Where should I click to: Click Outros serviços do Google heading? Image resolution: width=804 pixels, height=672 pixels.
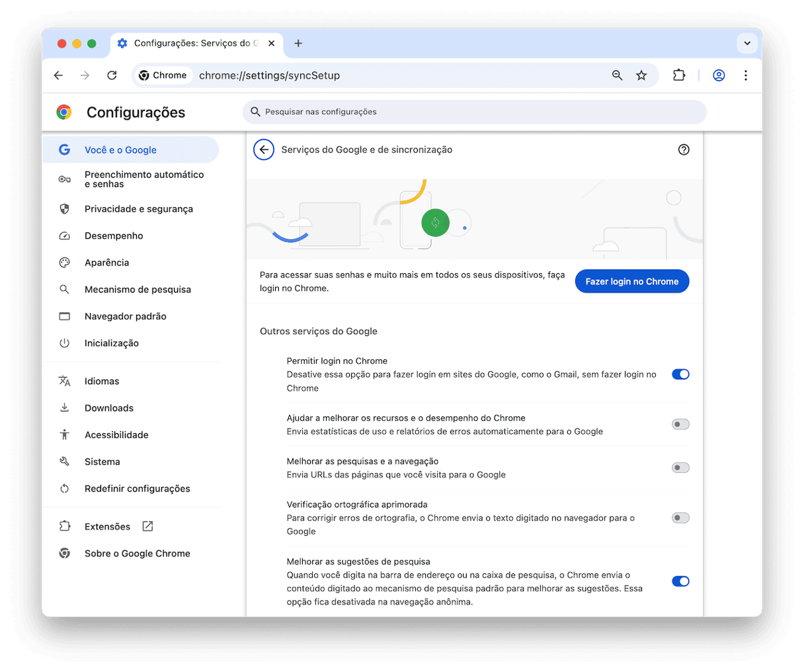(319, 331)
